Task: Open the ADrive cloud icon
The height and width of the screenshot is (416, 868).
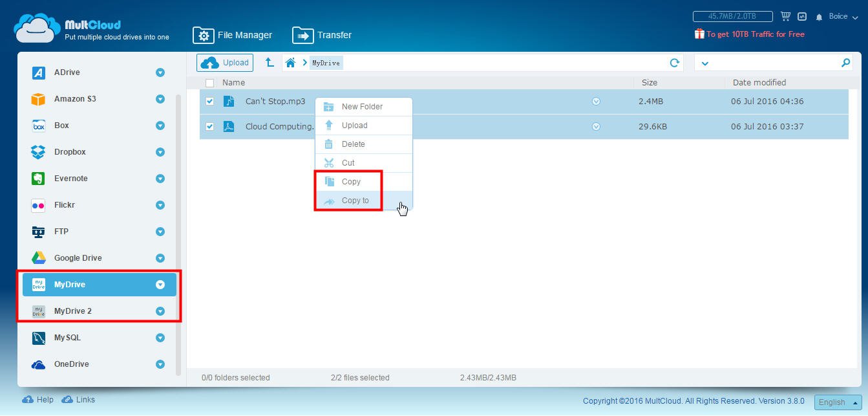Action: [39, 72]
